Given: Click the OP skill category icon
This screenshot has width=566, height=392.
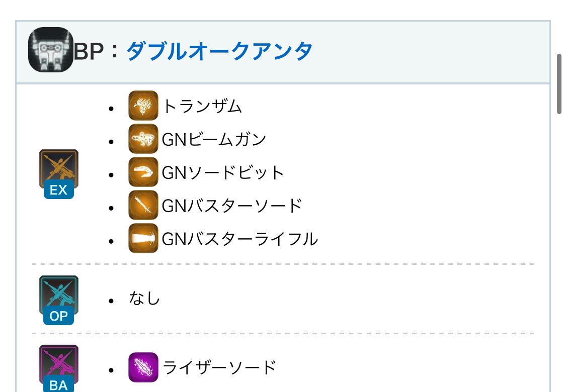Looking at the screenshot, I should pyautogui.click(x=59, y=300).
